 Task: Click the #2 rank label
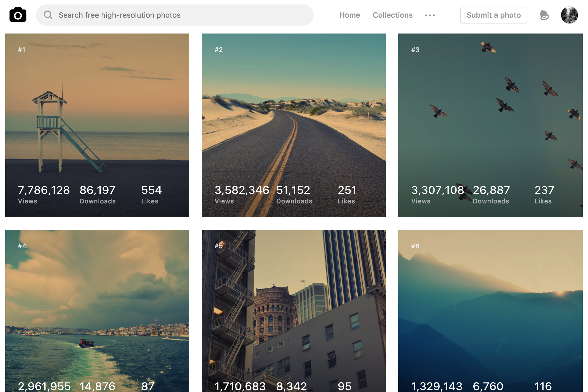(218, 50)
